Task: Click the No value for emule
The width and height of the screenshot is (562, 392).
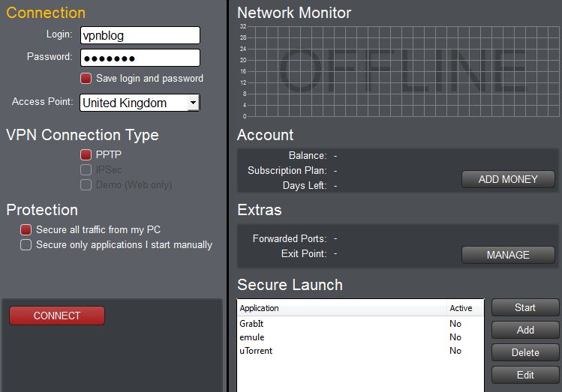Action: 455,337
